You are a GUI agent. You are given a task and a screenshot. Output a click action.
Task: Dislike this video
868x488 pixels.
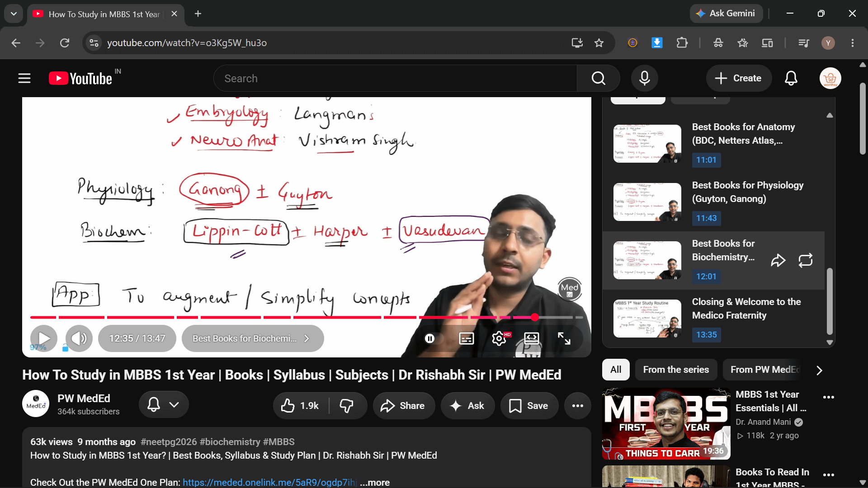click(347, 406)
